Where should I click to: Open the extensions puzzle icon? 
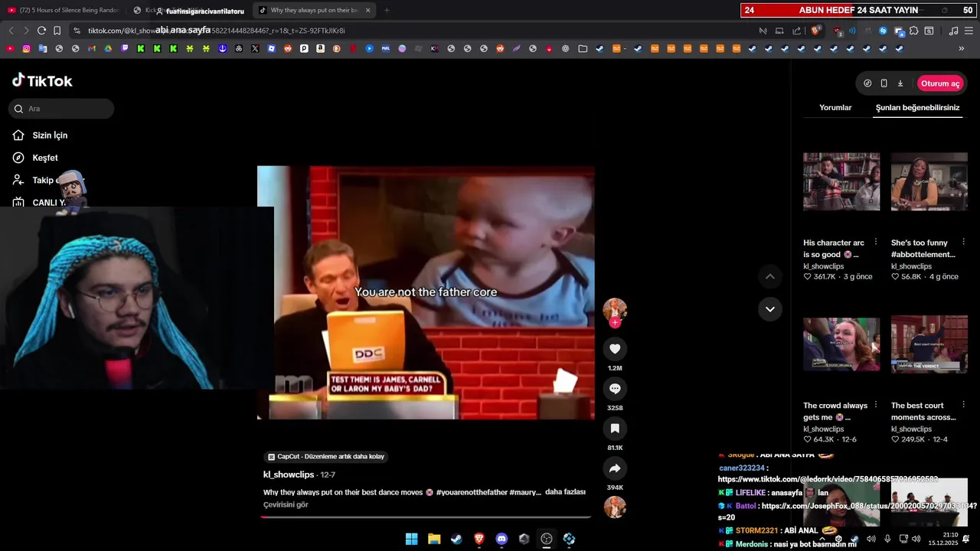pos(914,31)
